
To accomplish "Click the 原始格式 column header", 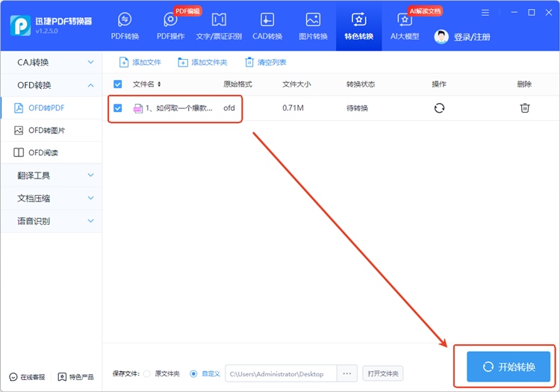I will tap(238, 84).
